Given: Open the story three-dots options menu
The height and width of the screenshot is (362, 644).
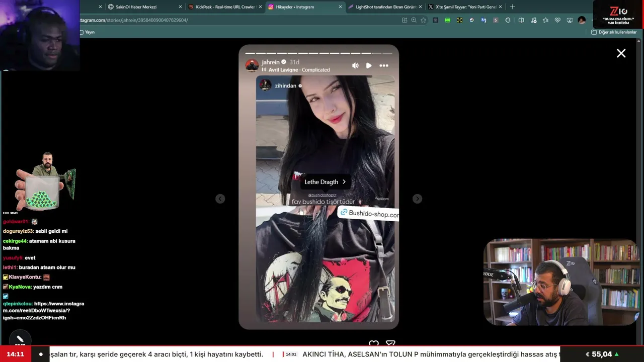Looking at the screenshot, I should (384, 65).
